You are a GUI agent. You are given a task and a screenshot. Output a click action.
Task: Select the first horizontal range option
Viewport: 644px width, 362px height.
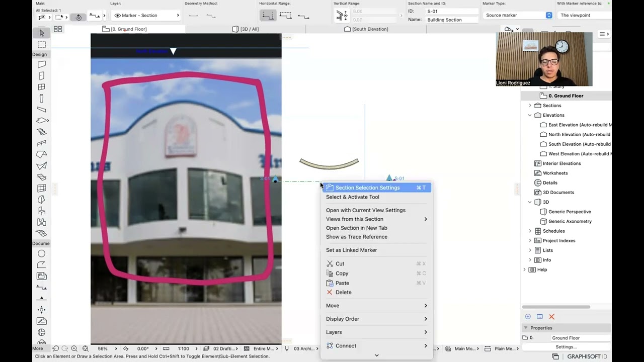pos(268,16)
